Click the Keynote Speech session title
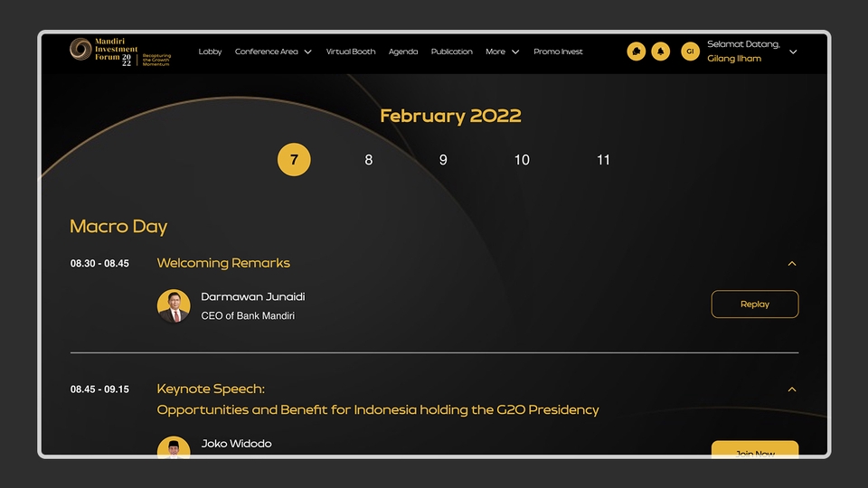 378,399
